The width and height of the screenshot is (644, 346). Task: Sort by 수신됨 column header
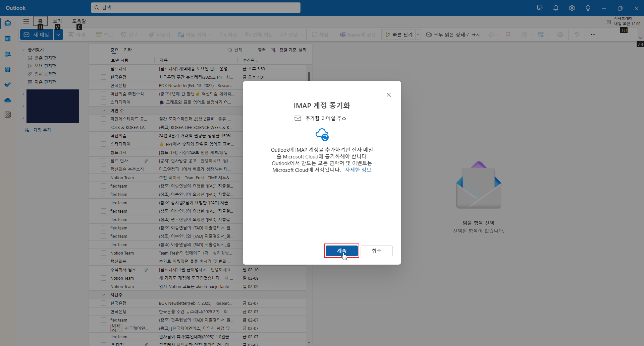(250, 60)
